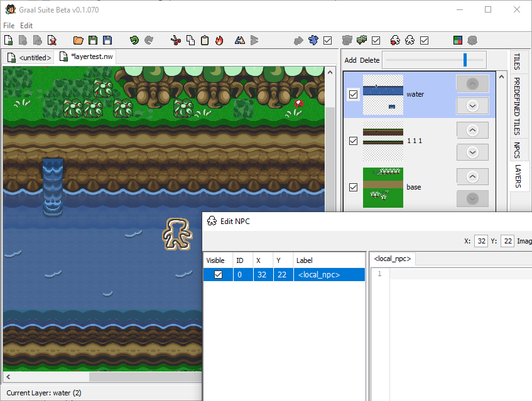The width and height of the screenshot is (532, 401).
Task: Click the NPC X coordinate field
Action: tap(481, 241)
